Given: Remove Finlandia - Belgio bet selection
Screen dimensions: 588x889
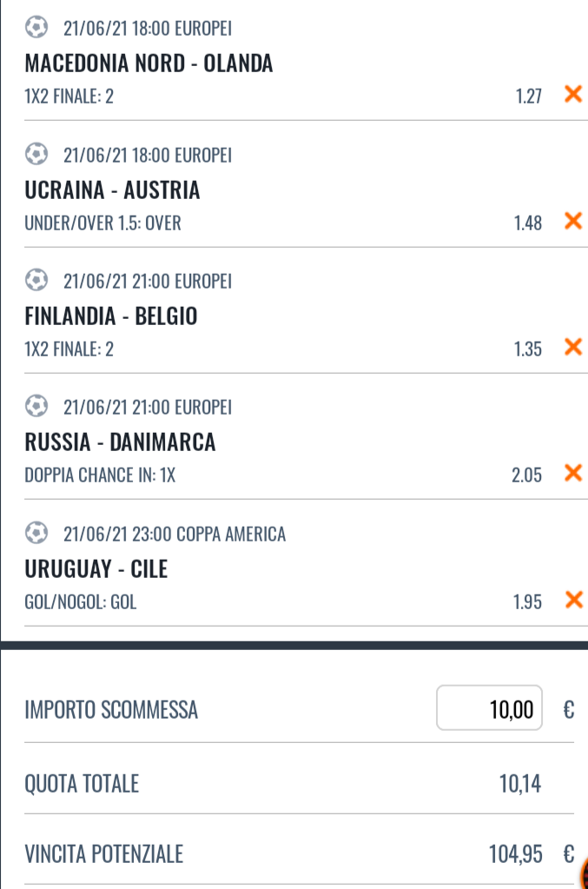Looking at the screenshot, I should click(x=572, y=348).
